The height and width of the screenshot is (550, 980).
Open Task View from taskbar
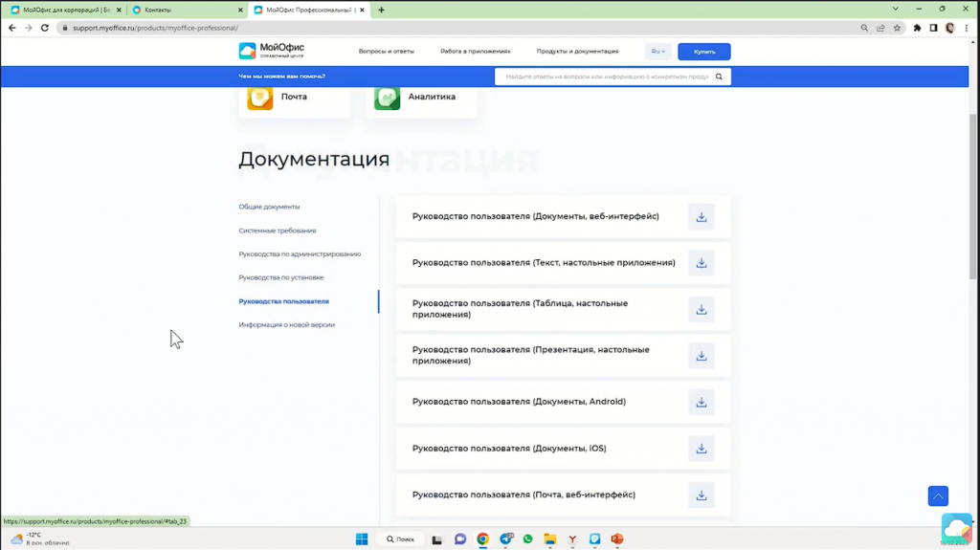(436, 539)
